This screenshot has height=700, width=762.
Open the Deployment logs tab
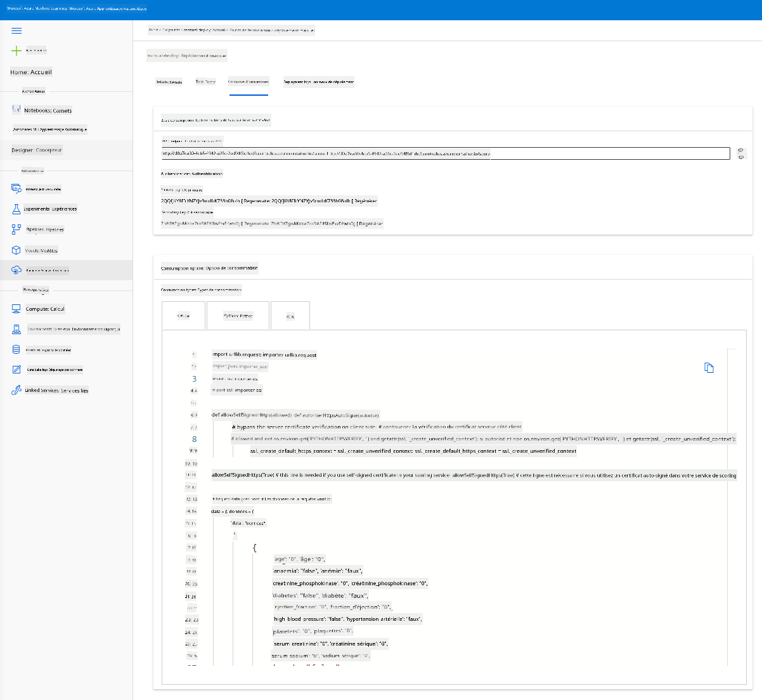(319, 82)
